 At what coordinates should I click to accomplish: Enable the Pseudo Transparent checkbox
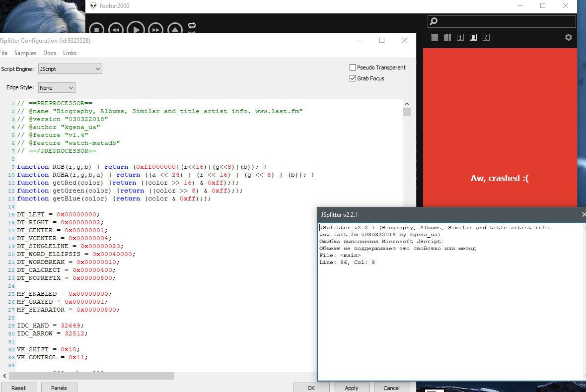[353, 67]
